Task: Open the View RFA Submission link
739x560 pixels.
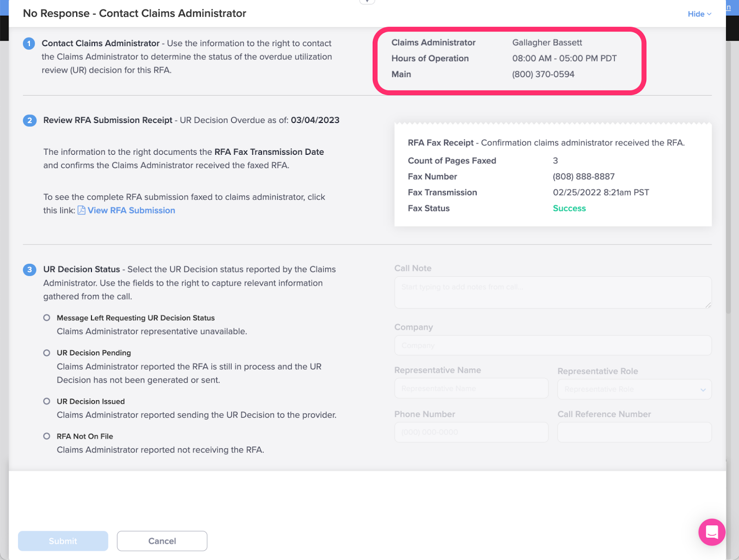Action: point(131,210)
